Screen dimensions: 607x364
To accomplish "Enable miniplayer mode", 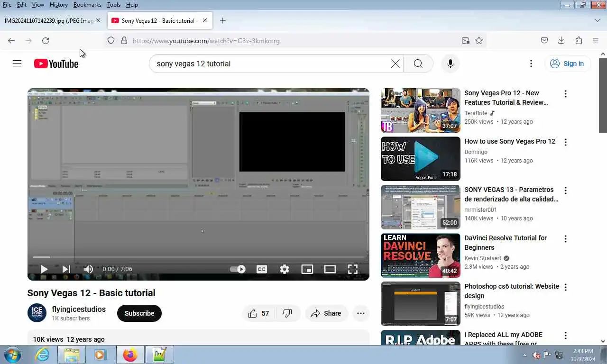I will pyautogui.click(x=307, y=269).
